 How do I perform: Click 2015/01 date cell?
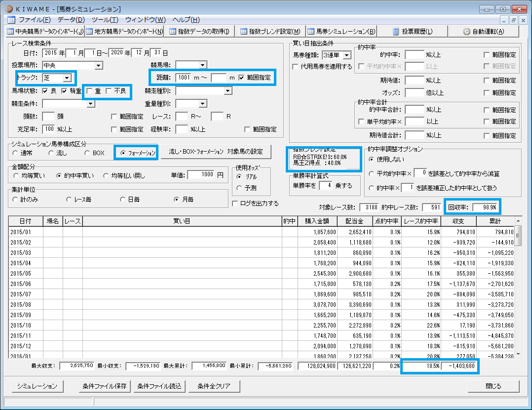tap(26, 232)
